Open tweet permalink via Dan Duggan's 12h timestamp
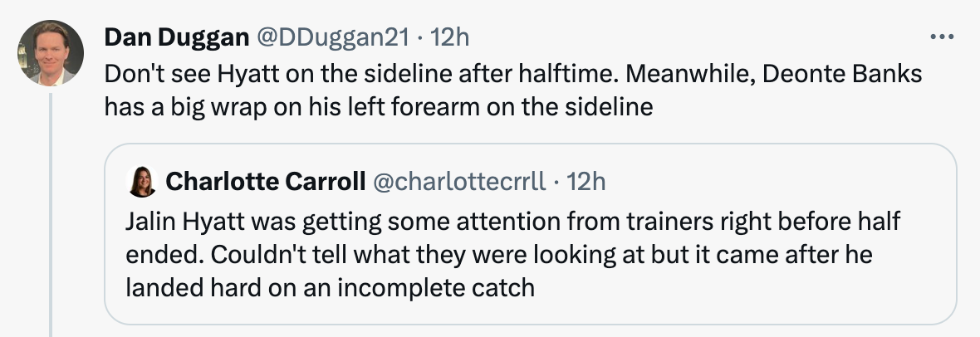The image size is (980, 337). point(453,37)
